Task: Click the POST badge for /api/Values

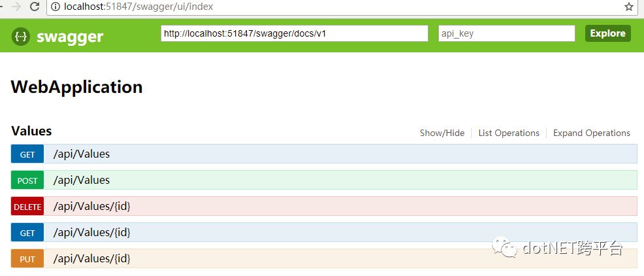Action: pyautogui.click(x=27, y=180)
